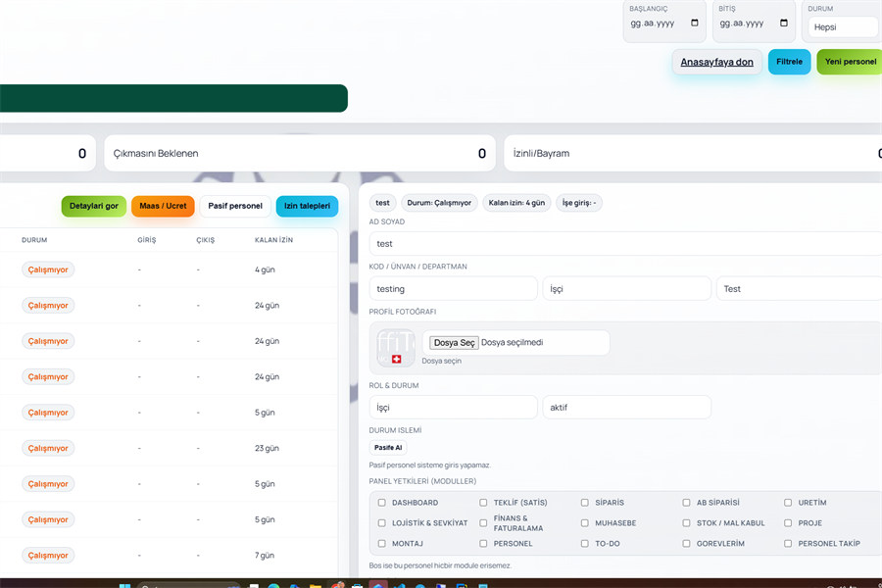882x588 pixels.
Task: Select the To-Do module checkbox
Action: (x=585, y=544)
